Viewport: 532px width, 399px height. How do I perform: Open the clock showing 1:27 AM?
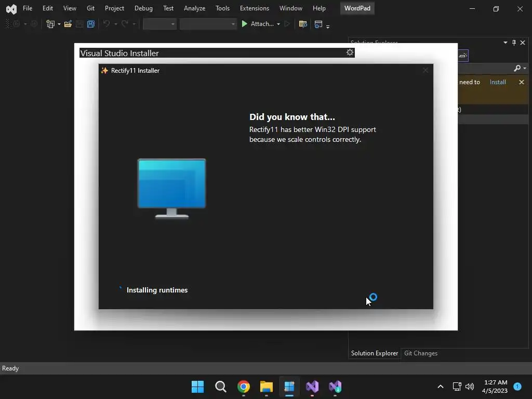coord(495,387)
